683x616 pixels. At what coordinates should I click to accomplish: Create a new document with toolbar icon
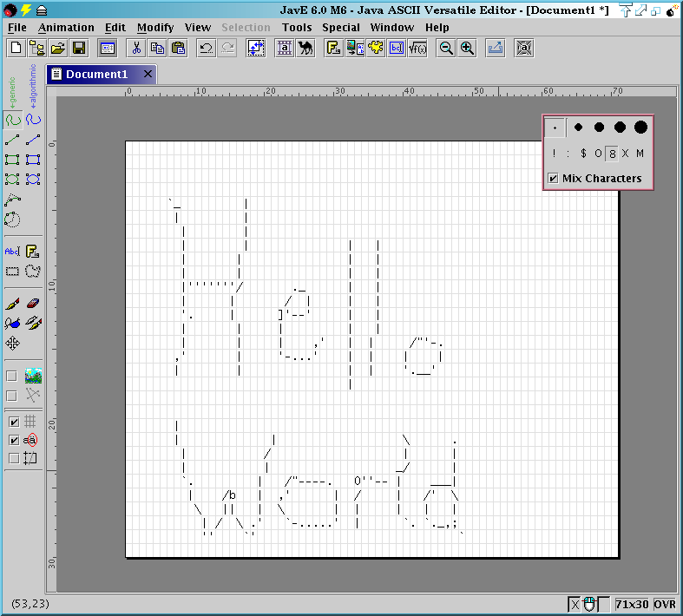16,48
